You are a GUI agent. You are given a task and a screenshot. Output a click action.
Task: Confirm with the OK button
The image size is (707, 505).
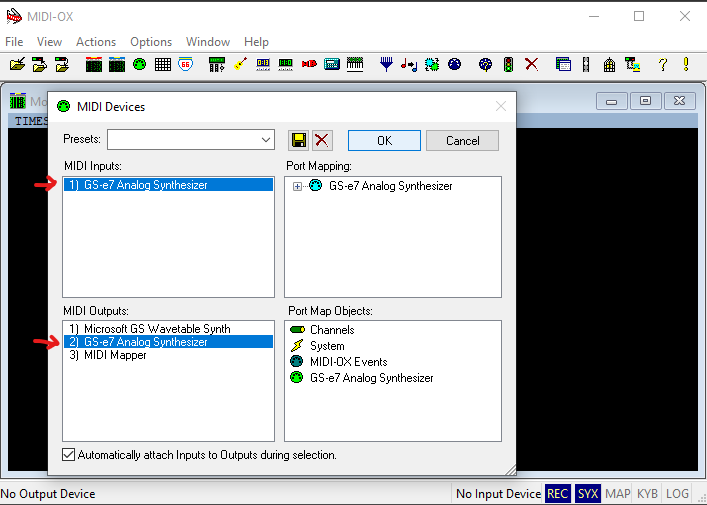384,141
